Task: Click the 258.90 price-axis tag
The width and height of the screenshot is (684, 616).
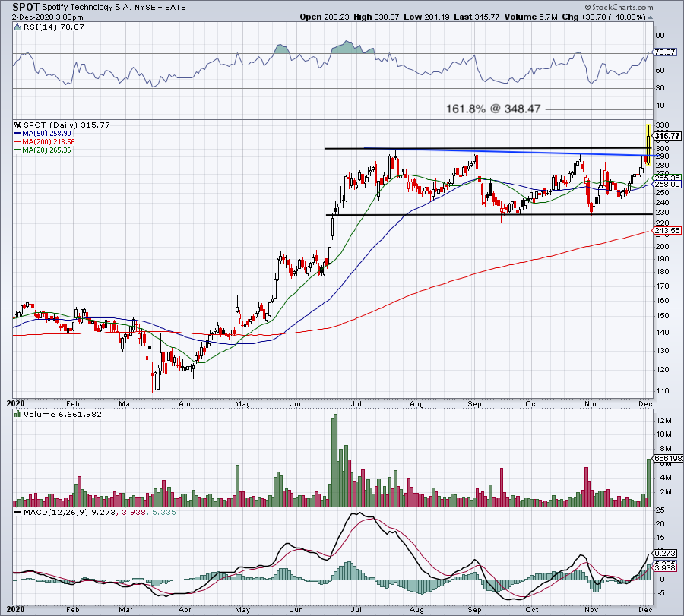Action: click(x=667, y=185)
